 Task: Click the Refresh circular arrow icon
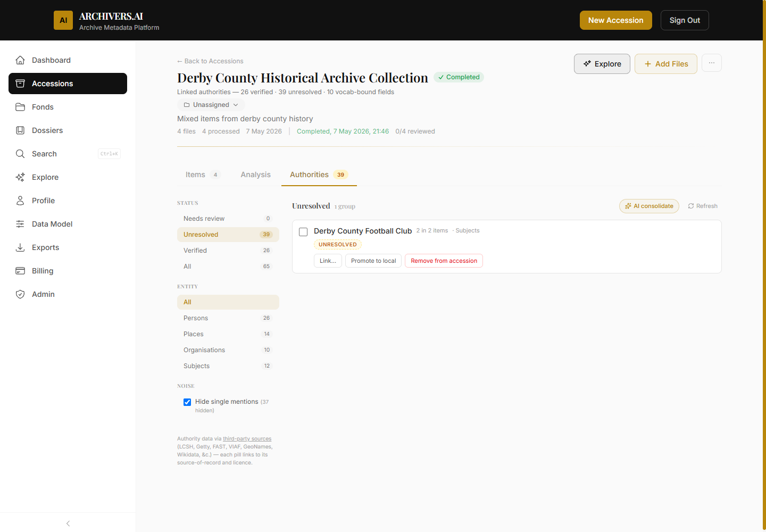click(691, 206)
